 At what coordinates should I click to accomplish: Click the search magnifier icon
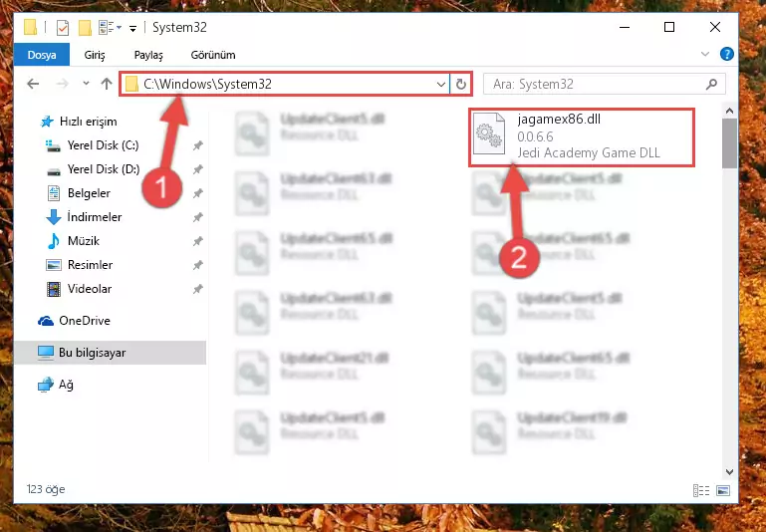point(711,84)
